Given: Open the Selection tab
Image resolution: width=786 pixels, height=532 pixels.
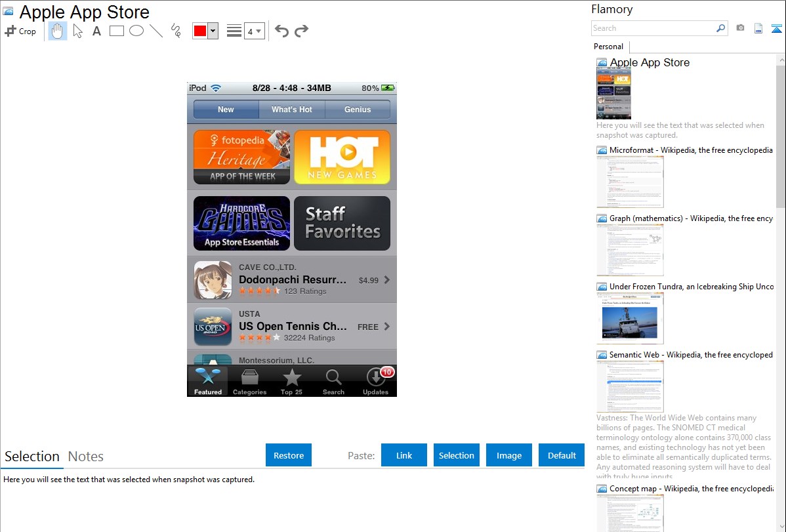Looking at the screenshot, I should pos(32,457).
